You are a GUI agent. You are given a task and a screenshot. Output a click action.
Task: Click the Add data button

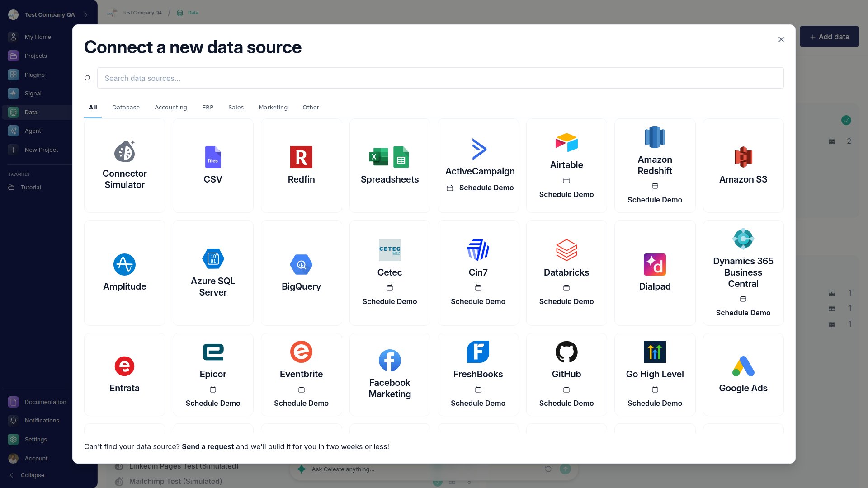tap(829, 37)
